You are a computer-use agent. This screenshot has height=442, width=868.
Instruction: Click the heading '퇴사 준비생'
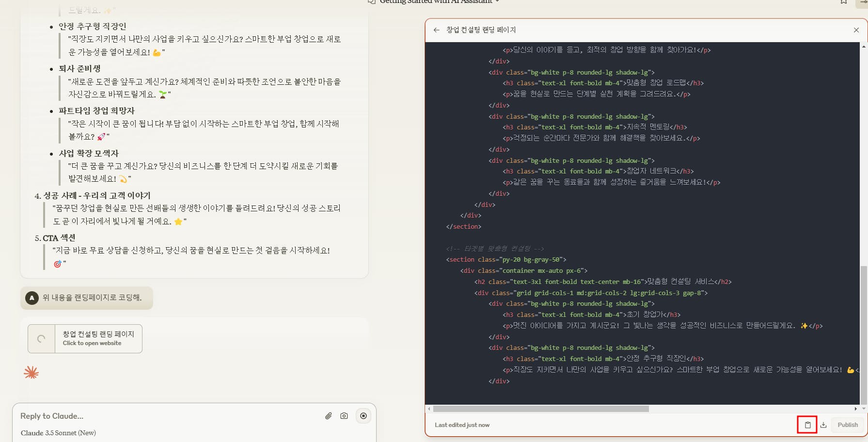click(79, 69)
